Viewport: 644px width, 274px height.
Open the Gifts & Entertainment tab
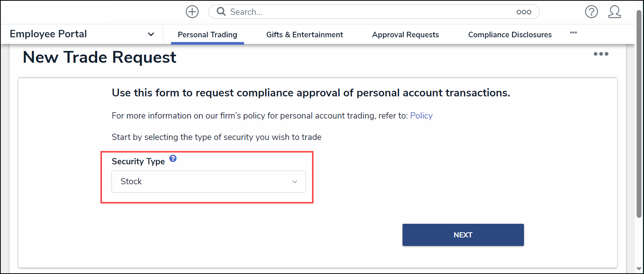click(x=305, y=35)
